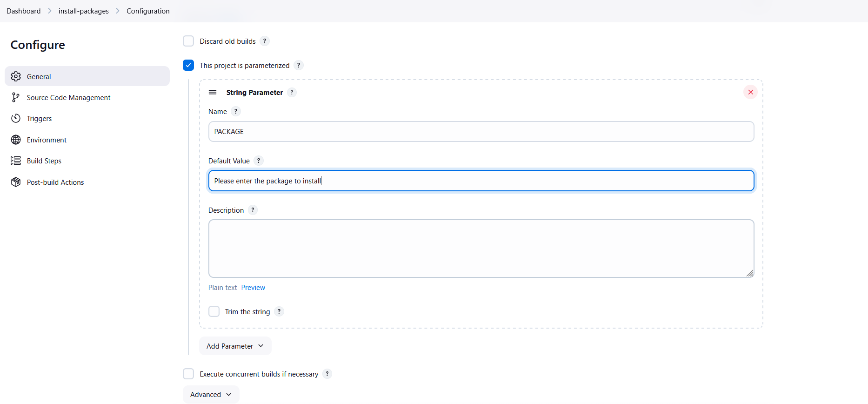Click the Build Steps list icon
Viewport: 868px width, 404px height.
16,161
